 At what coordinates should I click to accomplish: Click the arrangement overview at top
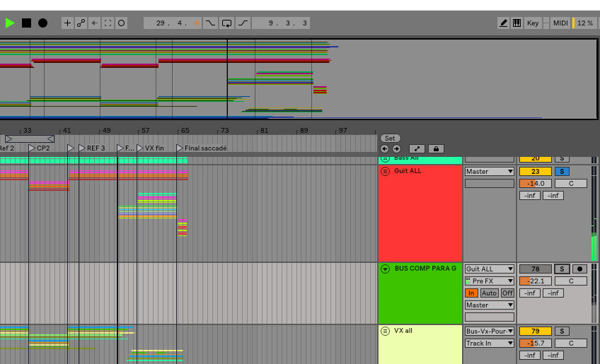tap(299, 79)
